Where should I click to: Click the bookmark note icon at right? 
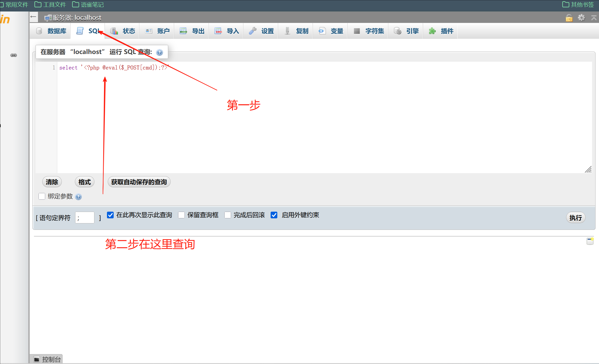pos(590,241)
